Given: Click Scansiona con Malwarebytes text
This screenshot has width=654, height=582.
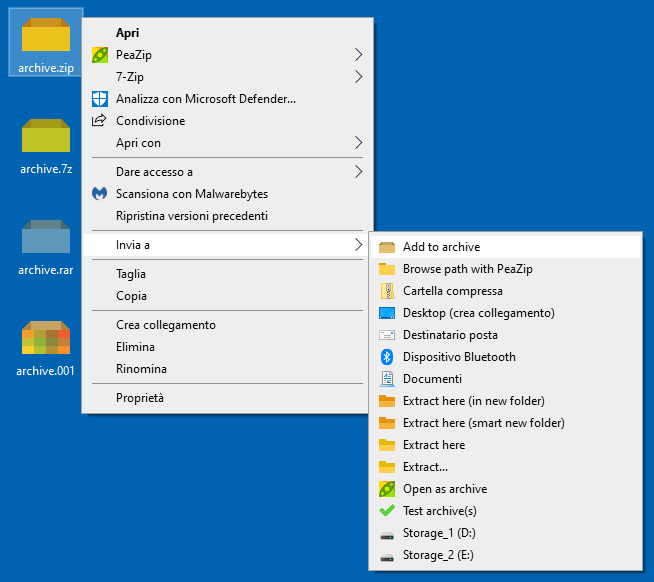Looking at the screenshot, I should tap(192, 194).
